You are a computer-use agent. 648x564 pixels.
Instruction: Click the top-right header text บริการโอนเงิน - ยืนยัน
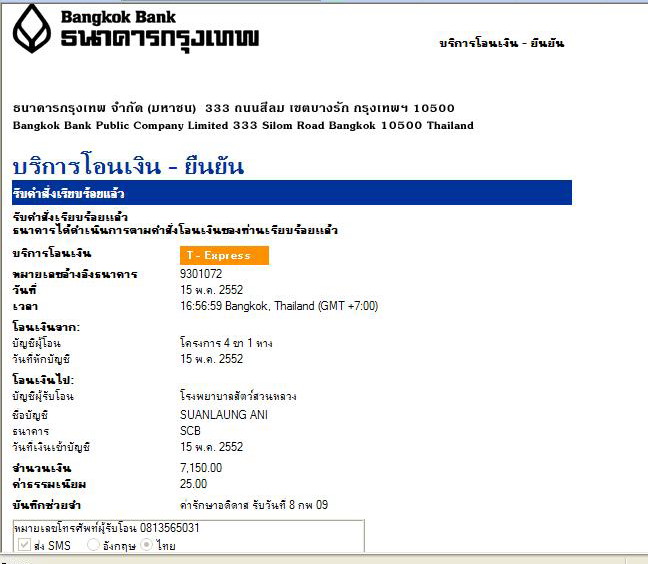501,43
